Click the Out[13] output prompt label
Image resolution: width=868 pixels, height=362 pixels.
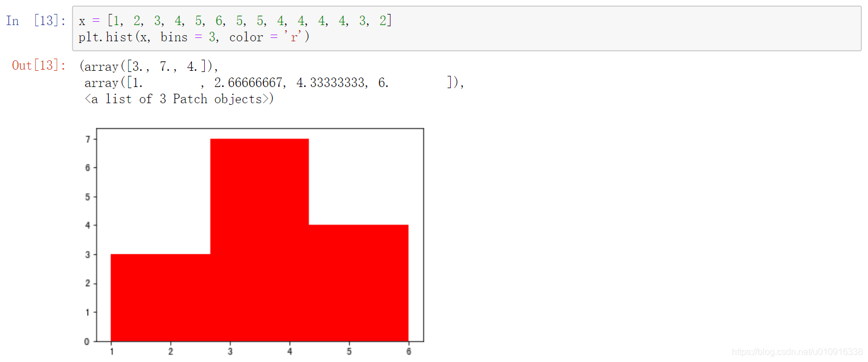39,66
